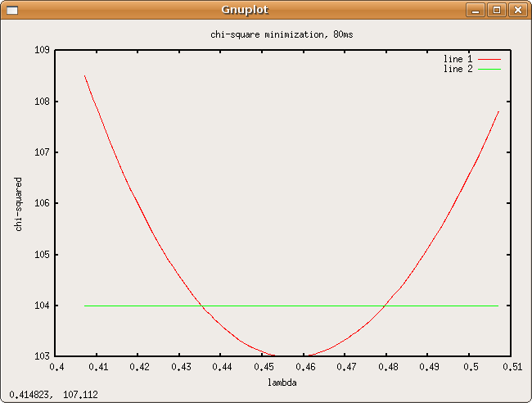Open the window menu icon in title bar
The image size is (532, 403).
[x=12, y=10]
